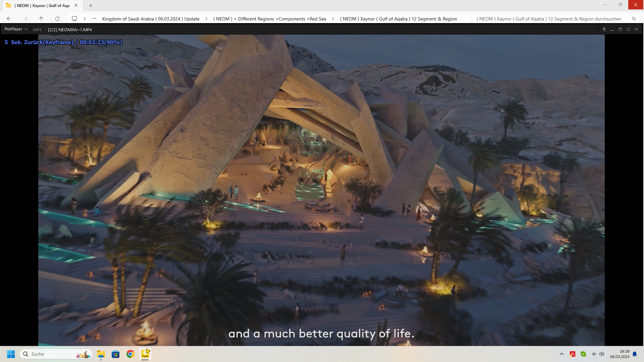Add a new File Explorer tab

coord(91,5)
